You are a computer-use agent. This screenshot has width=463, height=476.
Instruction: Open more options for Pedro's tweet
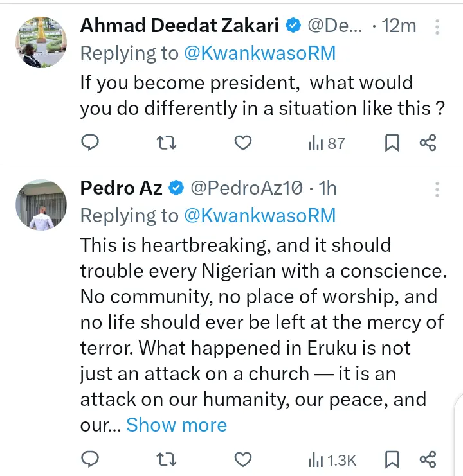(x=437, y=189)
